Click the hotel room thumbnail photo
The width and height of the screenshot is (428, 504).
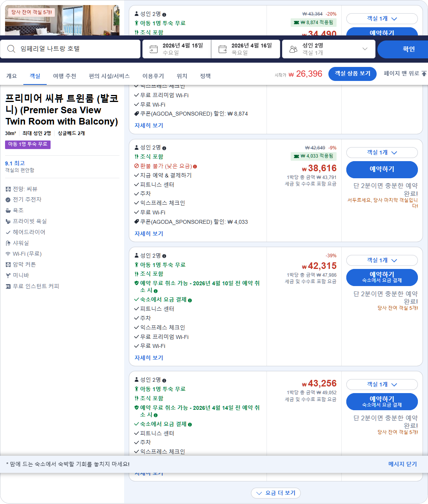pos(62,19)
